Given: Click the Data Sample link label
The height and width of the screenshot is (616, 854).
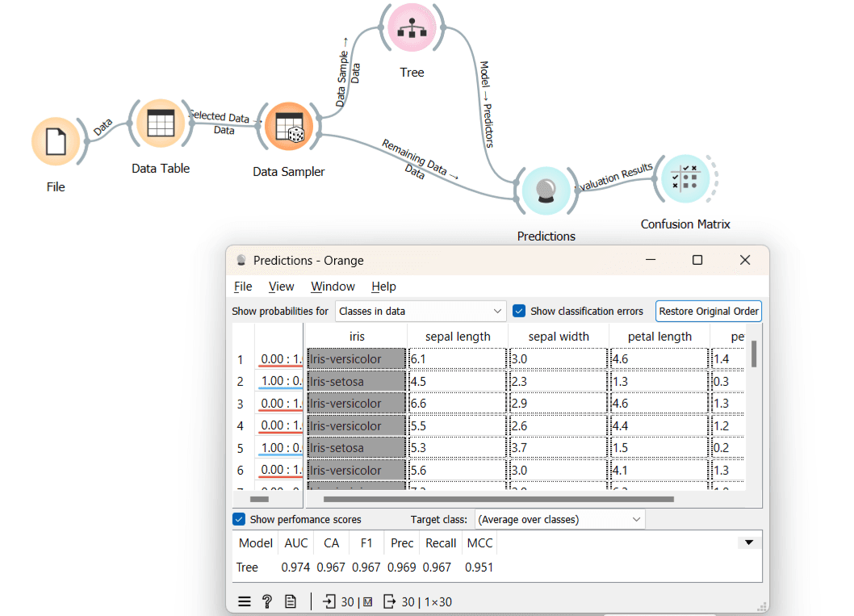Looking at the screenshot, I should (342, 71).
